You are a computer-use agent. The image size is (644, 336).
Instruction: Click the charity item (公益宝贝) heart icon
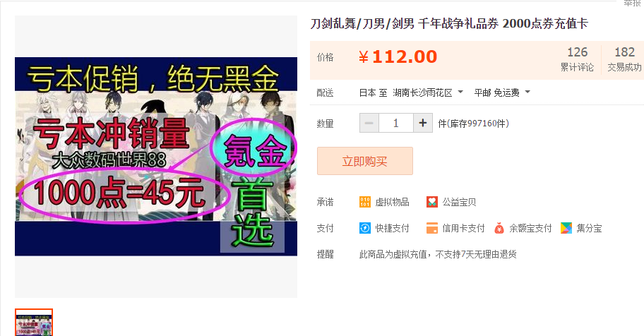(x=431, y=202)
